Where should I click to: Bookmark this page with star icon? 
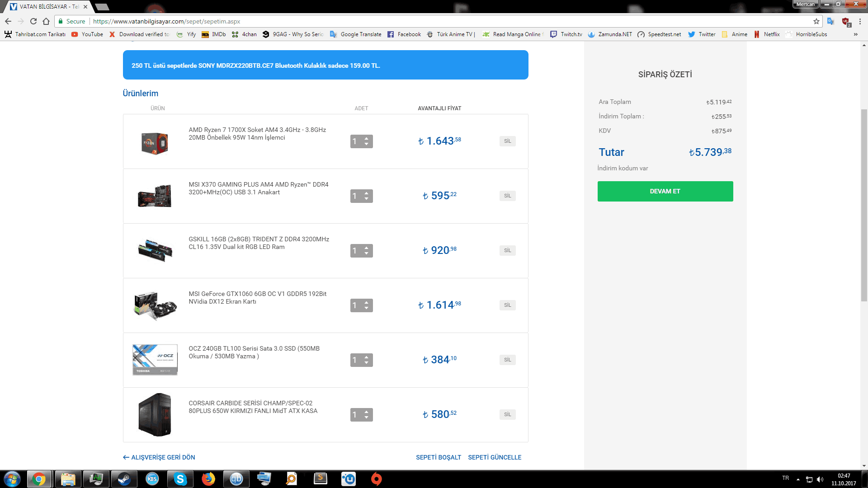click(816, 21)
